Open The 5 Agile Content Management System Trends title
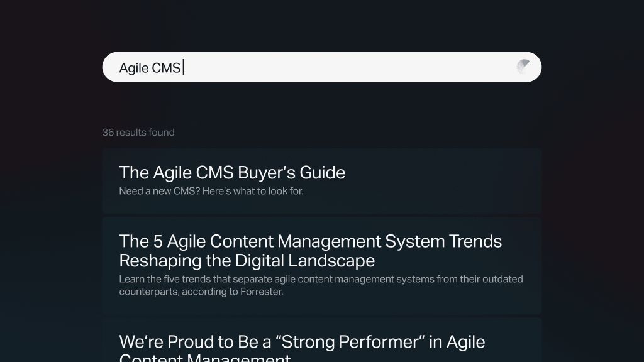The image size is (644, 362). coord(310,241)
